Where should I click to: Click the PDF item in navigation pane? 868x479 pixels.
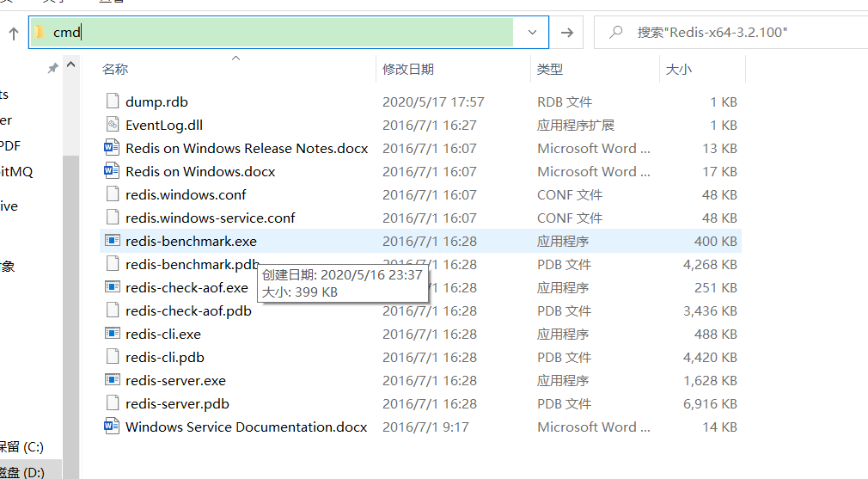pos(10,146)
